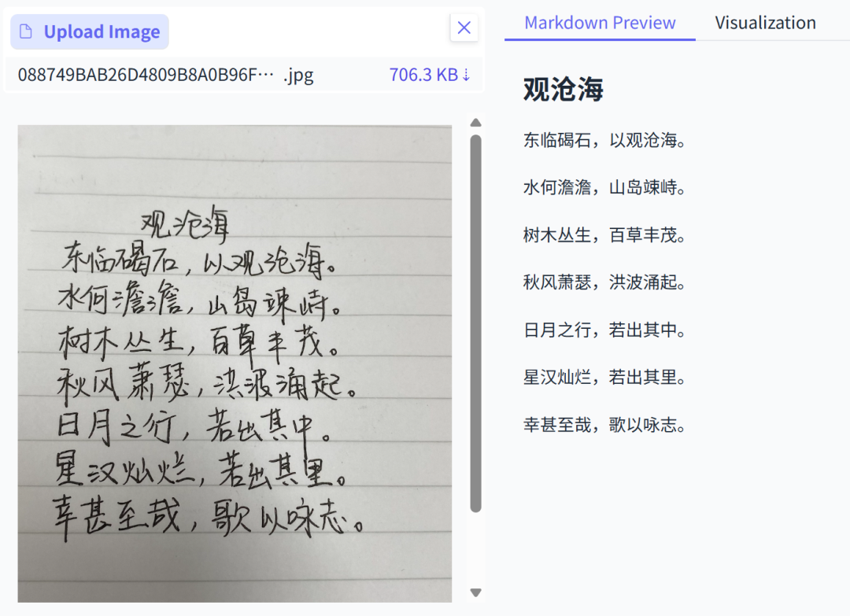Click the scroll down arrow of image panel

pyautogui.click(x=475, y=592)
